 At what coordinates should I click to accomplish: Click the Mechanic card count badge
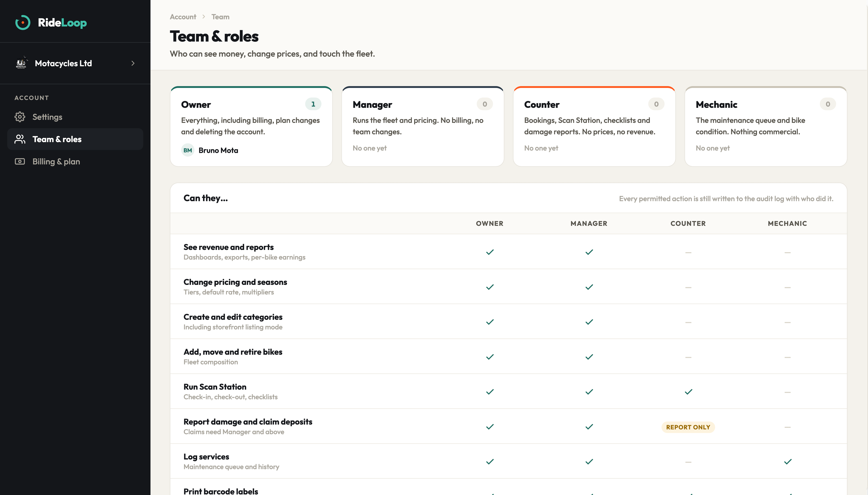(x=828, y=104)
